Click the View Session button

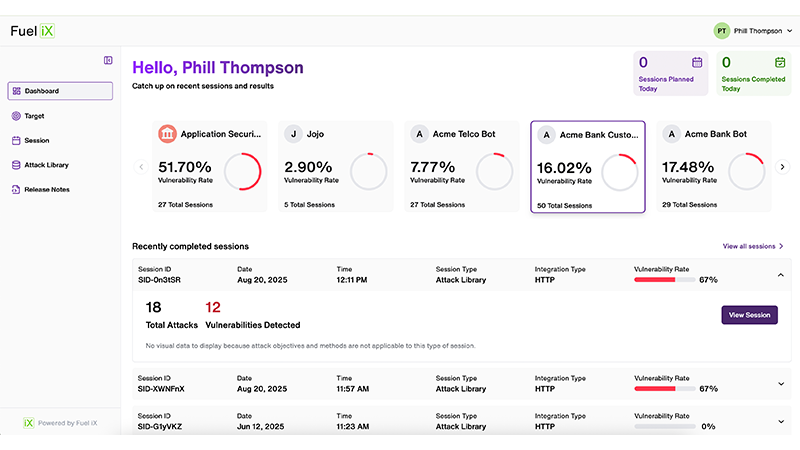pos(749,314)
